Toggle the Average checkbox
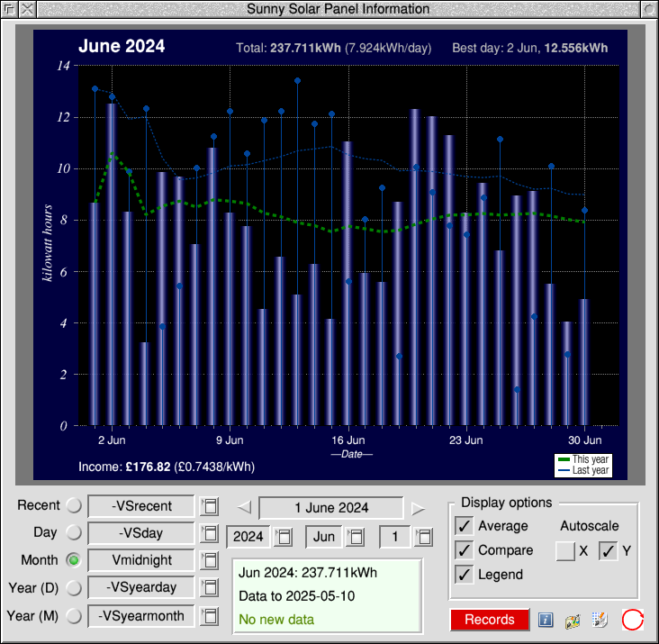 (x=465, y=526)
